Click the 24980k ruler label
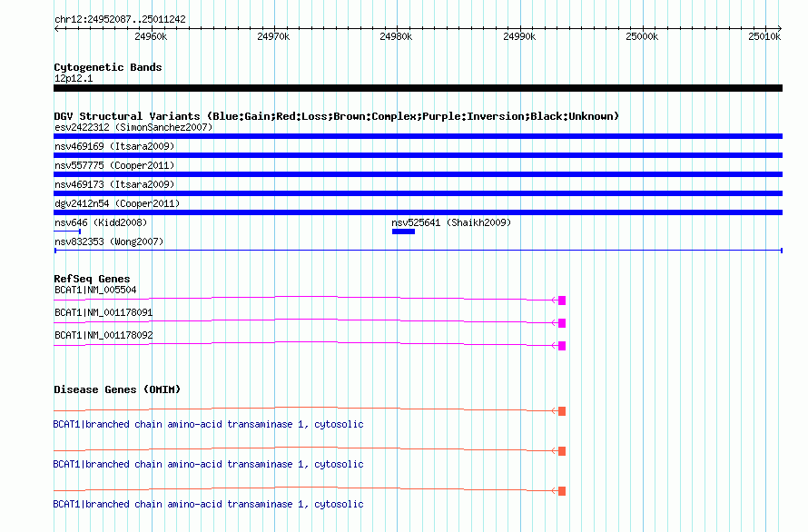The width and height of the screenshot is (808, 532). coord(396,36)
